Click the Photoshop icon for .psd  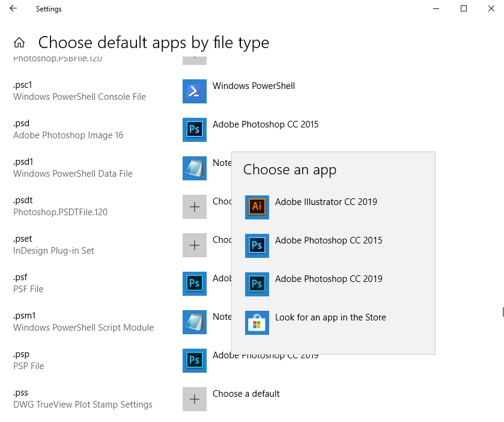[195, 130]
